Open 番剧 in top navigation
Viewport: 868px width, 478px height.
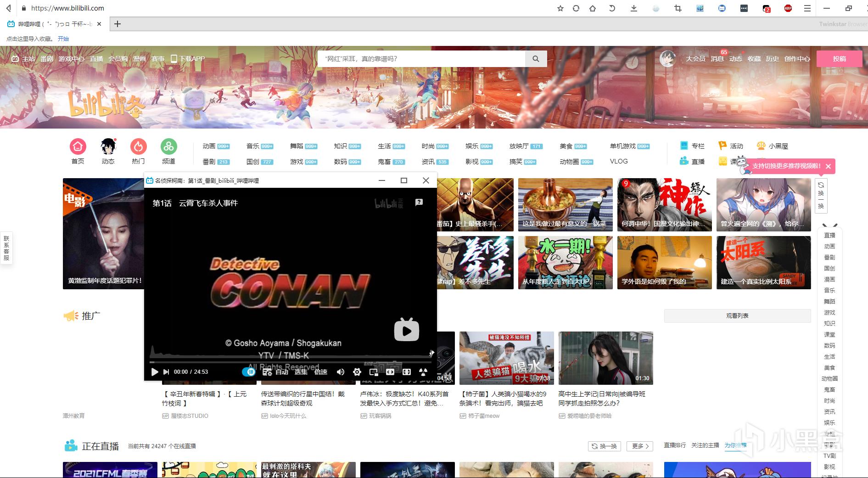(x=47, y=59)
